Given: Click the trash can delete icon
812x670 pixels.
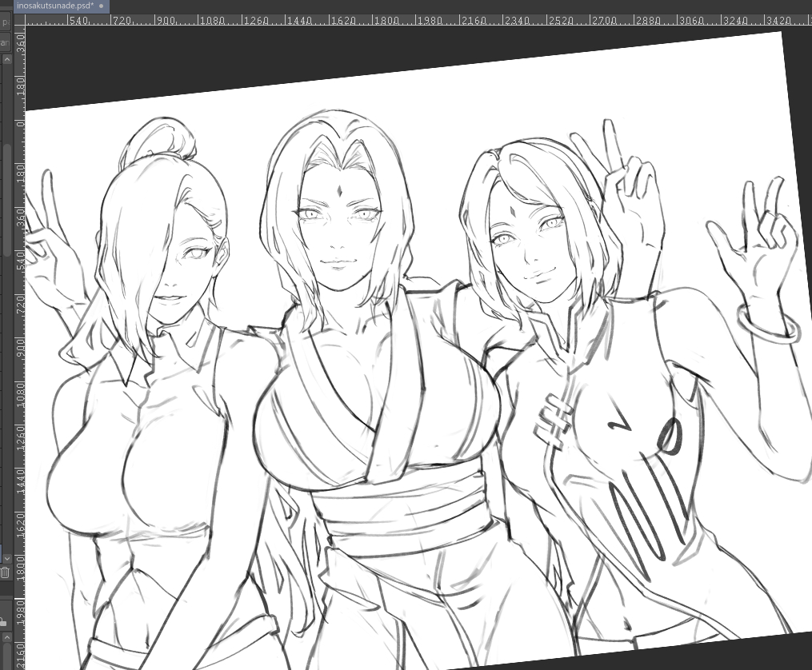Looking at the screenshot, I should [5, 572].
